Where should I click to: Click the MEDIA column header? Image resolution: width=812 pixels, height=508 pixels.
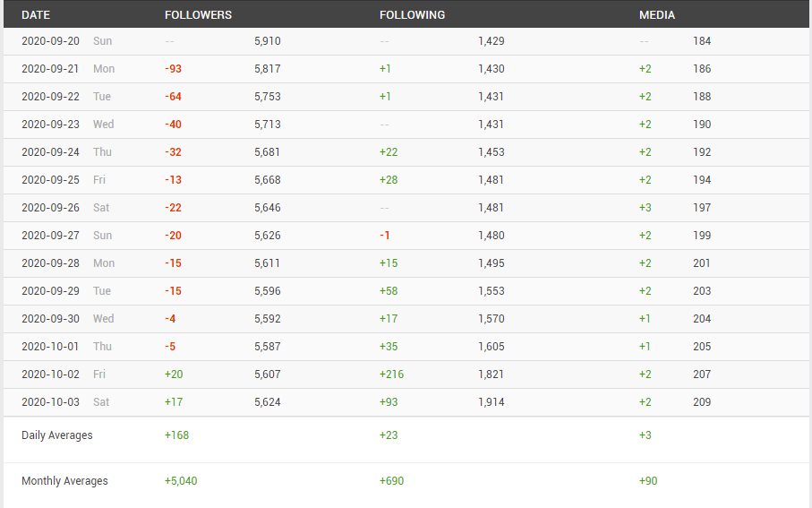pyautogui.click(x=656, y=15)
